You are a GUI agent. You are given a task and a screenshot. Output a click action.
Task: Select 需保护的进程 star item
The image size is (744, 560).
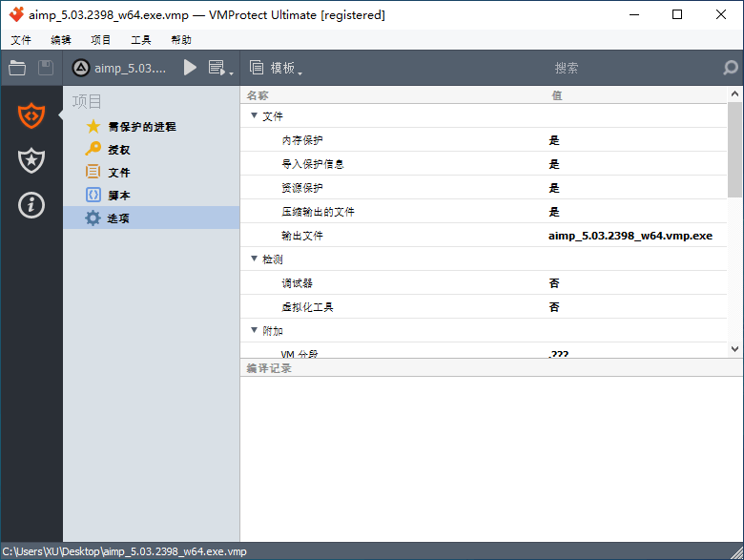141,127
